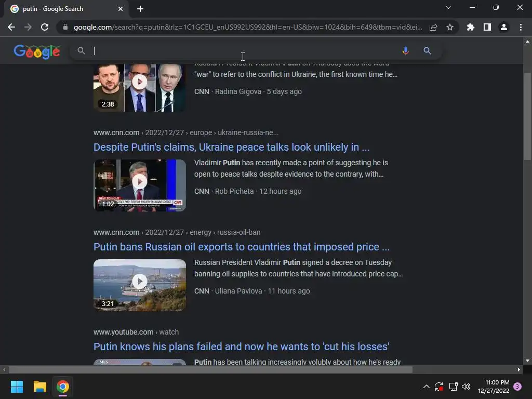This screenshot has height=399, width=532.
Task: Click the cnn.com europe ukraine-russia breadcrumb
Action: (x=186, y=132)
